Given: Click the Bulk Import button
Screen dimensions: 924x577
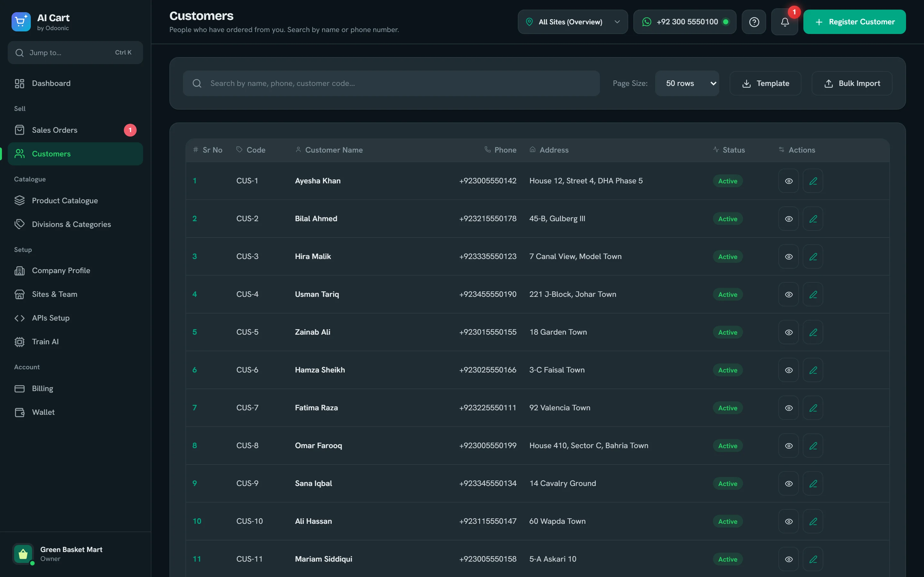Looking at the screenshot, I should (851, 83).
